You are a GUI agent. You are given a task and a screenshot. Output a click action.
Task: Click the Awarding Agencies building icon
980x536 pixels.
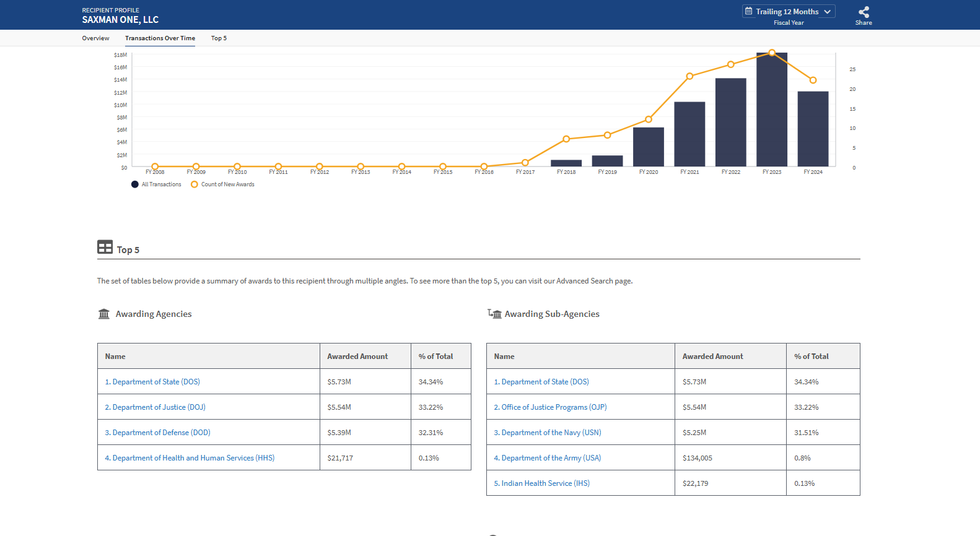coord(104,314)
